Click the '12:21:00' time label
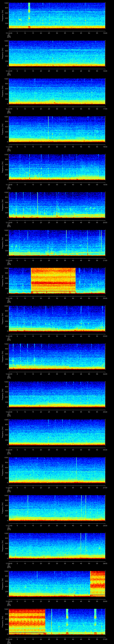114x644 pixels. tap(9, 298)
